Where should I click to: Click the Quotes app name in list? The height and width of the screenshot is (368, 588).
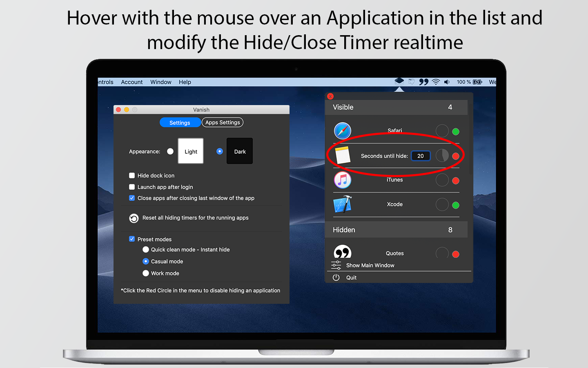coord(395,253)
